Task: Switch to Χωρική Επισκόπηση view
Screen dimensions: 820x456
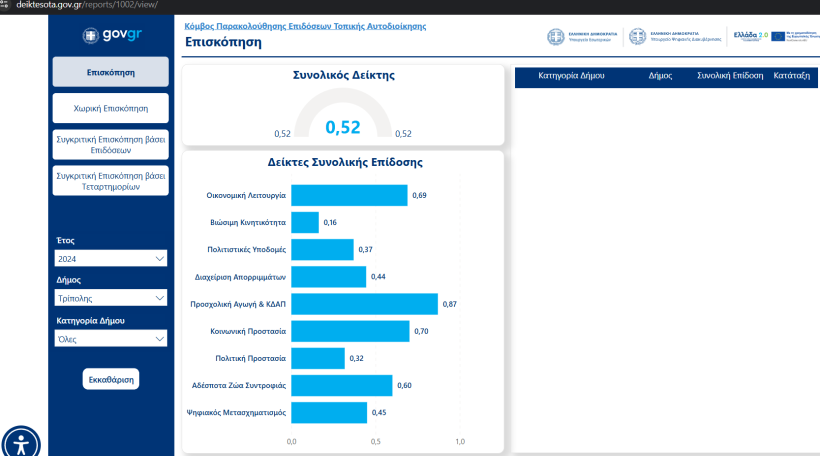Action: pos(110,107)
